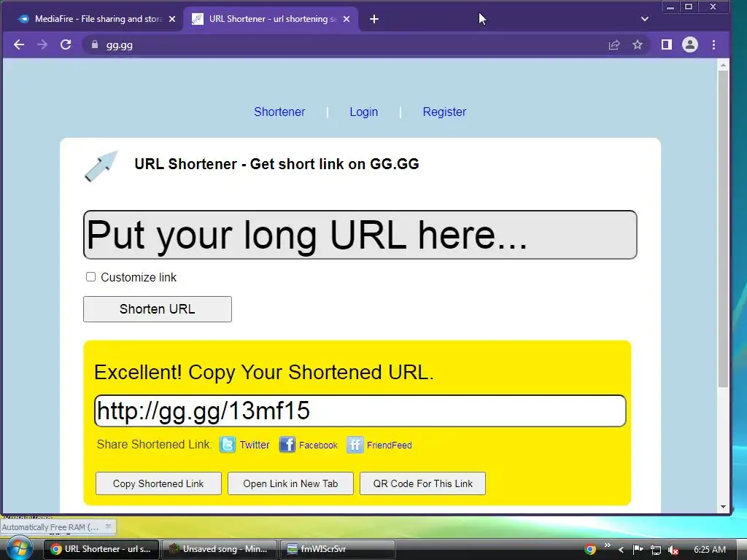This screenshot has width=747, height=560.
Task: Expand the tab search dropdown
Action: point(645,19)
